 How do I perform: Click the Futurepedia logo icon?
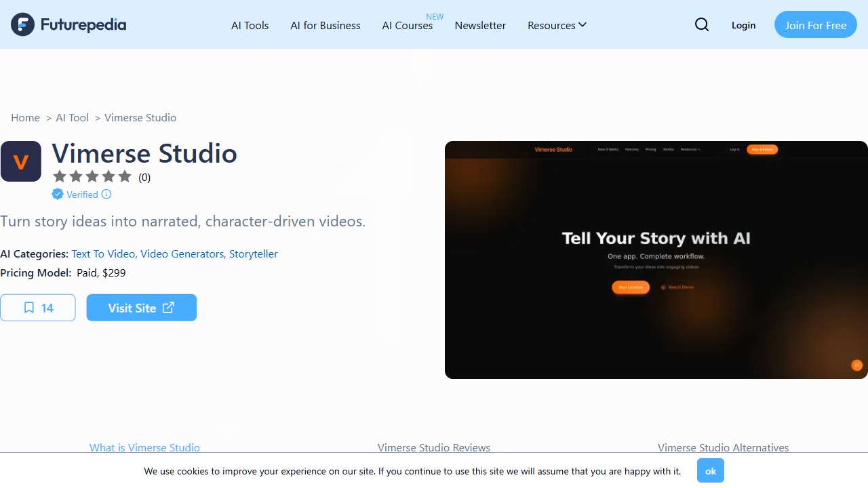(22, 24)
